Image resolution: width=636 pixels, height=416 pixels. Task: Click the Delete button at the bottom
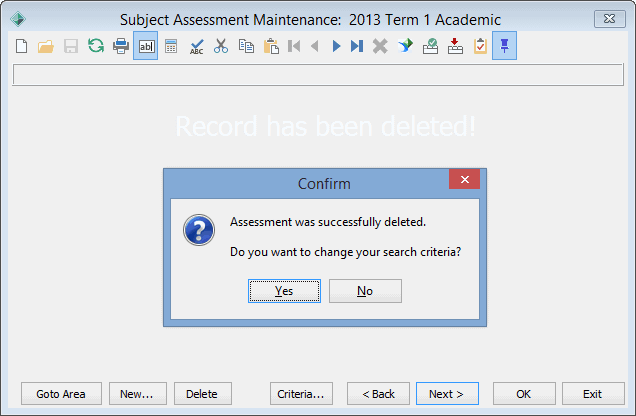point(203,394)
